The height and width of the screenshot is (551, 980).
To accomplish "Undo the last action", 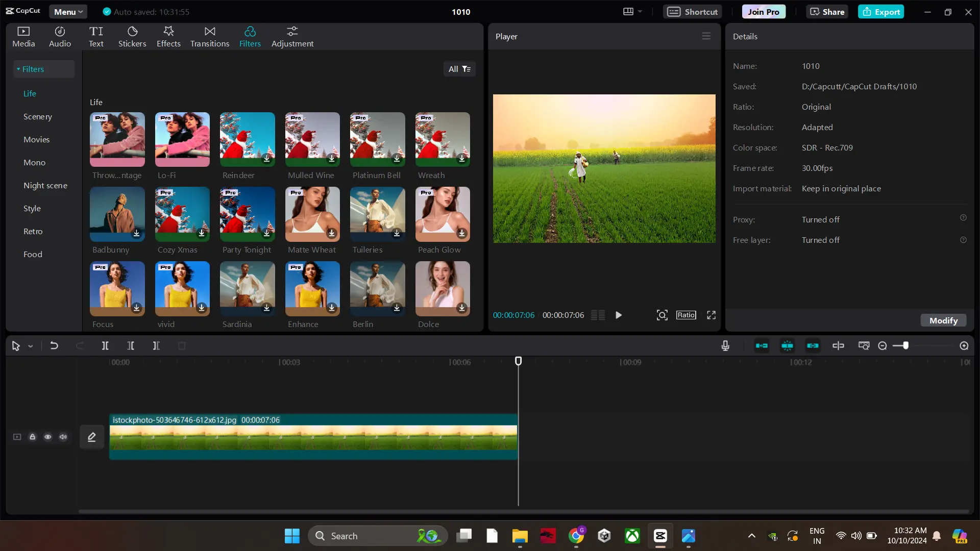I will click(x=54, y=346).
